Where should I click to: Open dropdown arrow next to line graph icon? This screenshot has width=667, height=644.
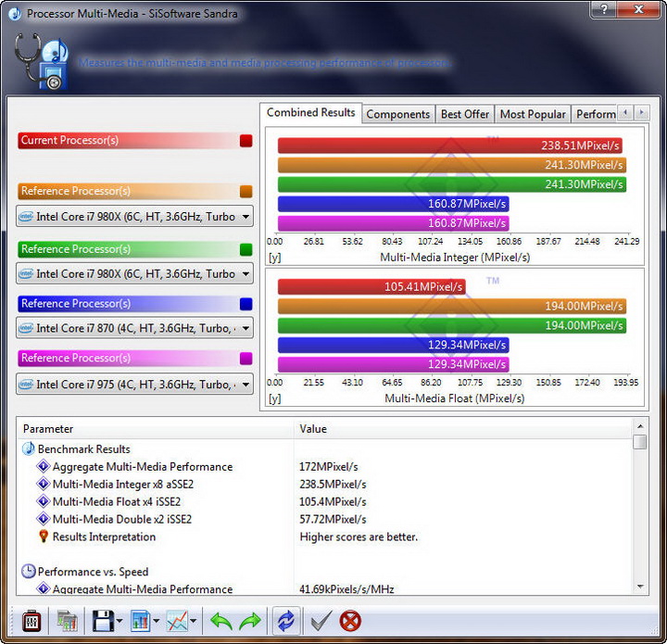193,622
